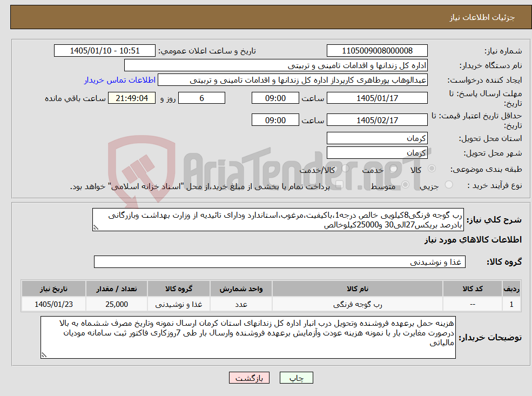Image resolution: width=532 pixels, height=396 pixels.
Task: Click the اطلاعات کالاهای مورد نیاز heading
Action: tap(473, 240)
